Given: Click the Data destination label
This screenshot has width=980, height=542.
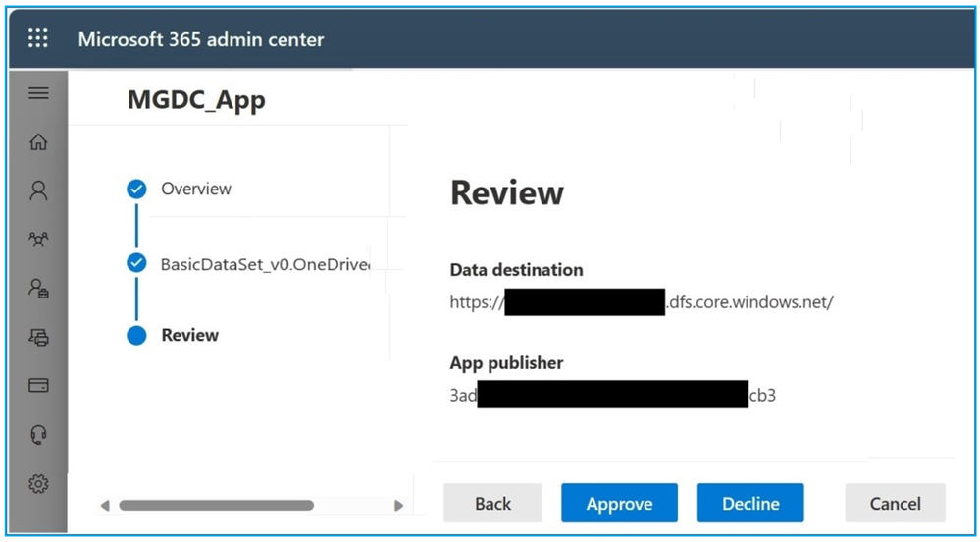Looking at the screenshot, I should pos(516,270).
